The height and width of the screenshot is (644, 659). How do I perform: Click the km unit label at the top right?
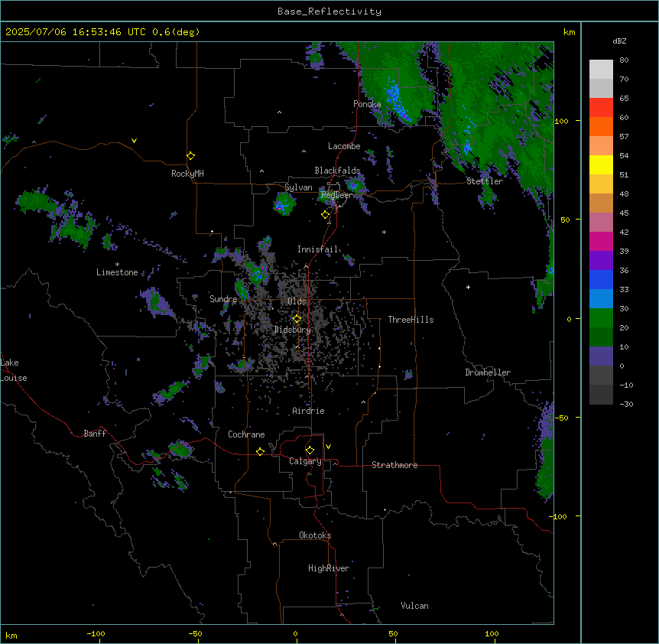[569, 32]
